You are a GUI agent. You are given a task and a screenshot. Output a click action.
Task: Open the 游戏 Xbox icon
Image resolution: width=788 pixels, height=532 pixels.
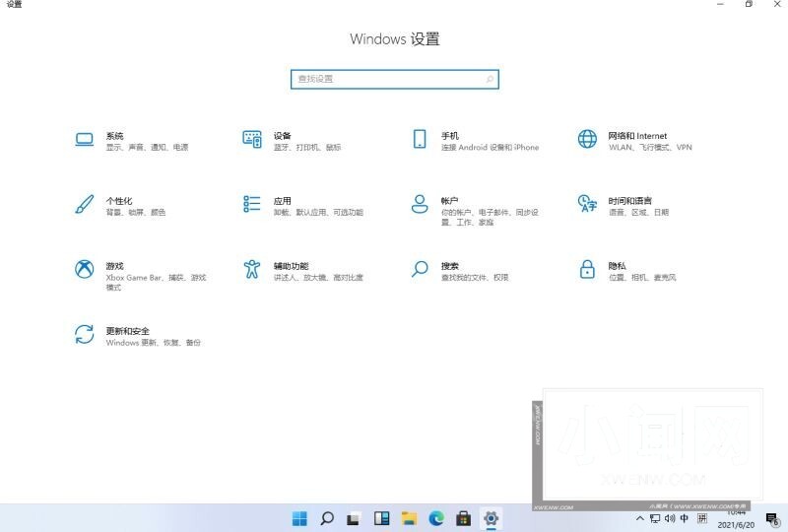(x=85, y=269)
